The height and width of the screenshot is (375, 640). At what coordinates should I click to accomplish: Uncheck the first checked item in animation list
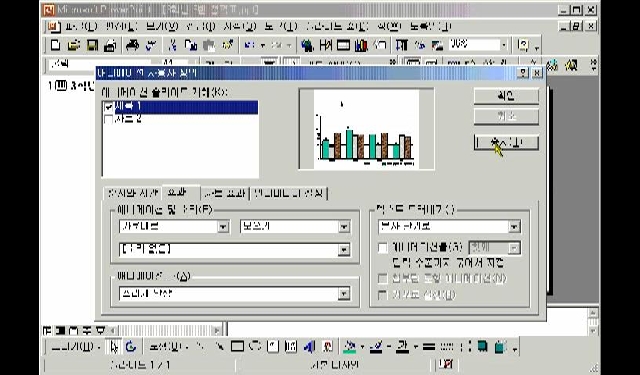coord(109,107)
